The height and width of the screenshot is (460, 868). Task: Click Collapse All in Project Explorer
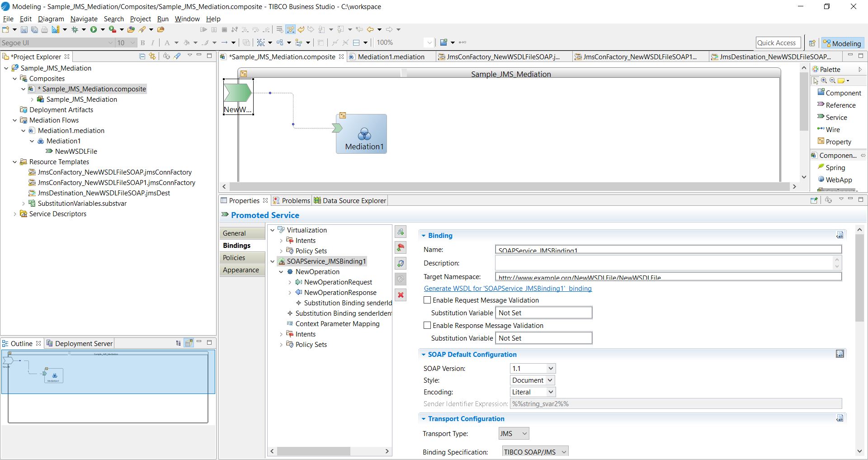coord(142,56)
